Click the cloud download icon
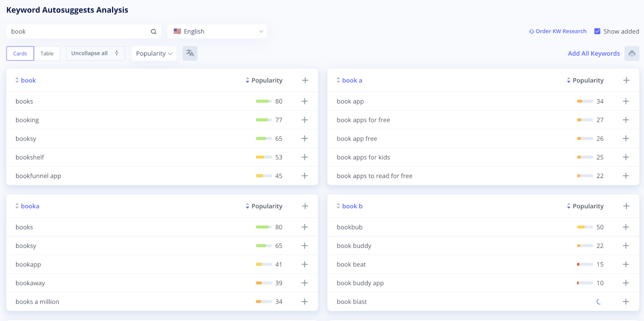The height and width of the screenshot is (321, 644). [x=632, y=53]
